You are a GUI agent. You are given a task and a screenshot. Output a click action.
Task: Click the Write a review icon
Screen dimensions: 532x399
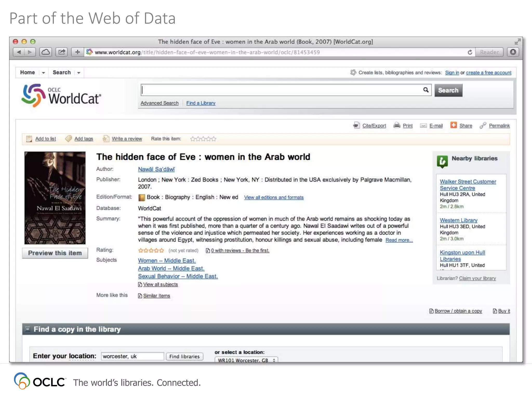[106, 138]
